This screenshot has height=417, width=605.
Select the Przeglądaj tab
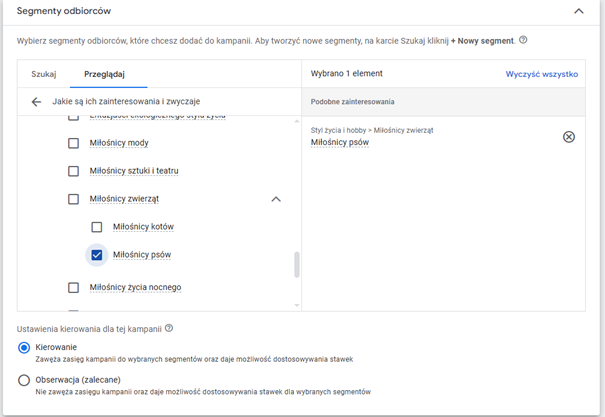pos(105,74)
